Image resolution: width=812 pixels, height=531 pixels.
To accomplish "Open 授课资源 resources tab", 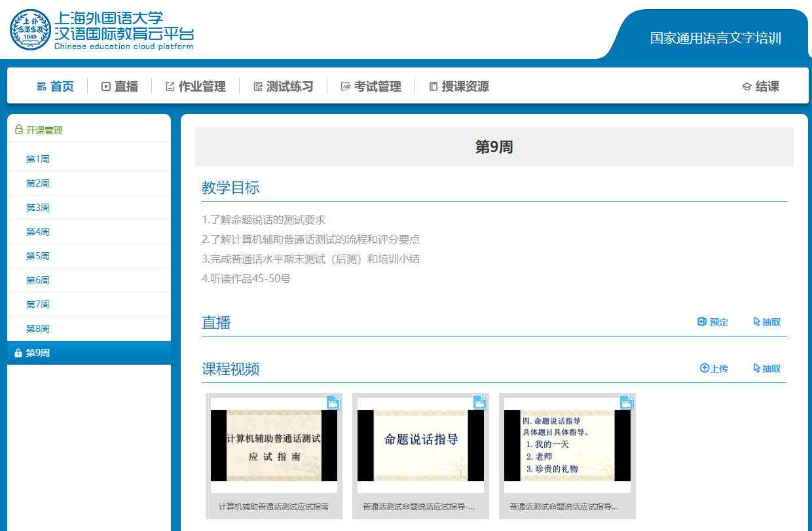I will coord(458,86).
